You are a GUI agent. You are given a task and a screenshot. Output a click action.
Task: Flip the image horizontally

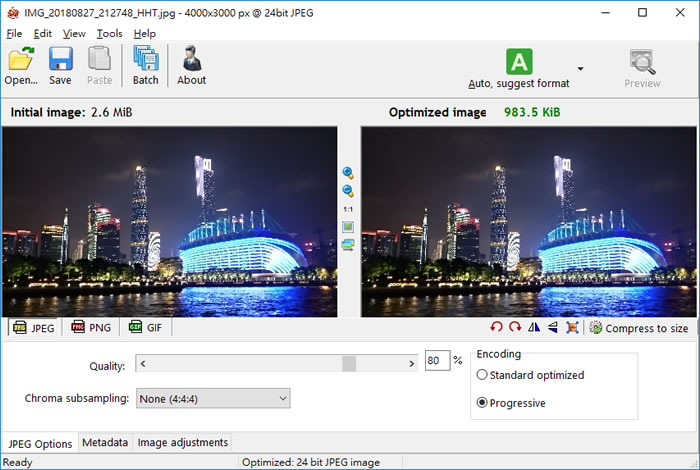[534, 328]
